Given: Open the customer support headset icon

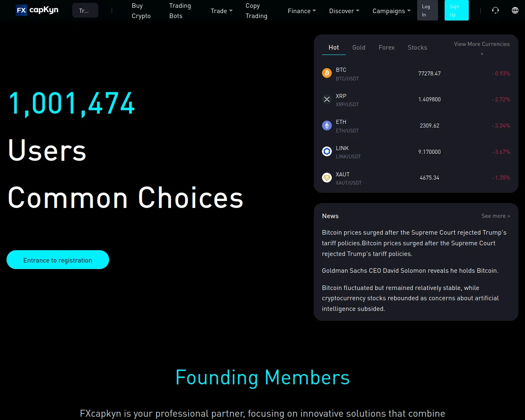Looking at the screenshot, I should pos(495,10).
